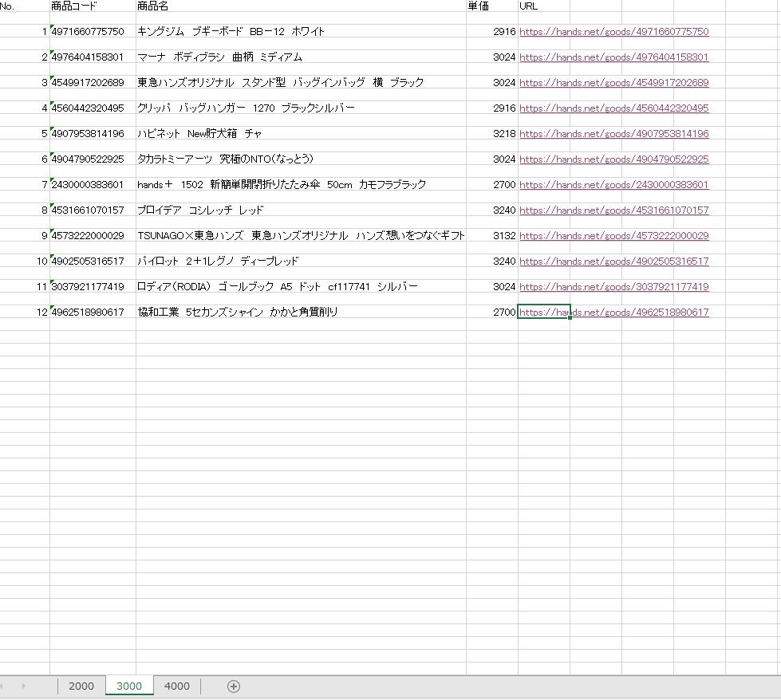Select cell with code 4560442320495
781x700 pixels.
point(93,108)
